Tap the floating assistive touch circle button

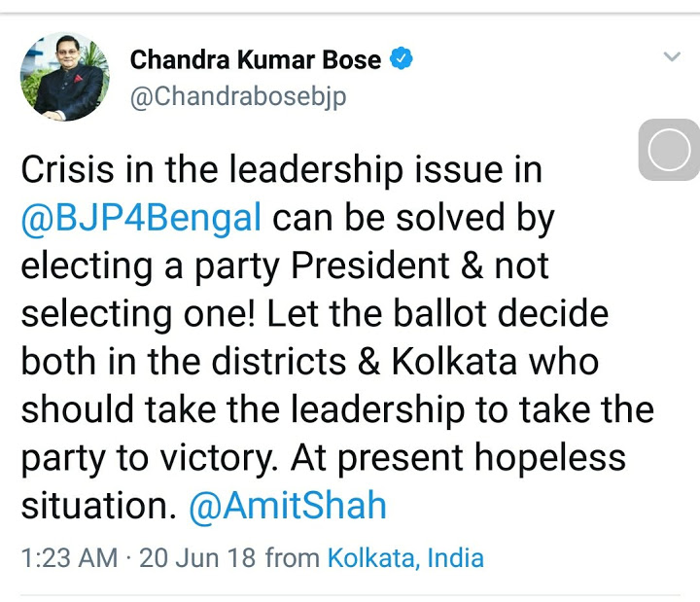click(669, 151)
